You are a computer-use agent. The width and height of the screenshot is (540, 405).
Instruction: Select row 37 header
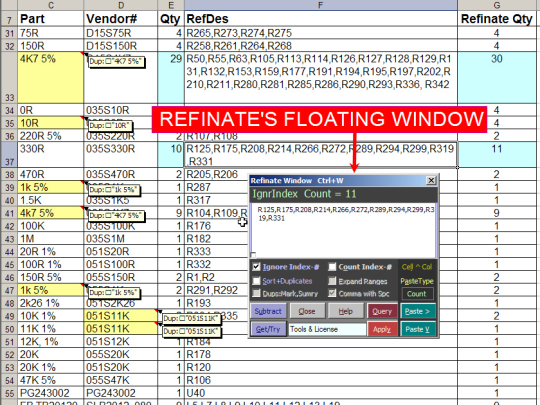click(9, 155)
